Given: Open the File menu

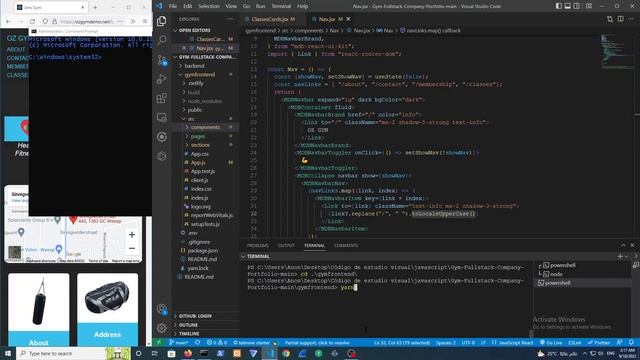Looking at the screenshot, I should (x=173, y=6).
